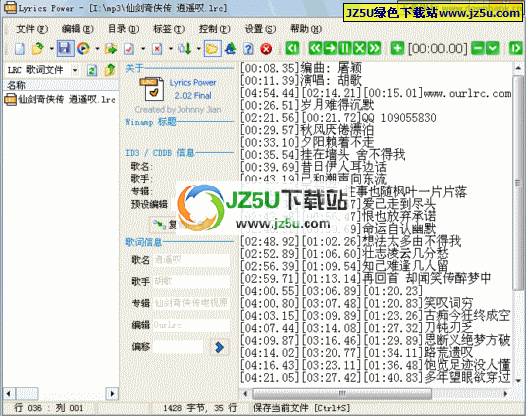Click the document with red checkmark icon
This screenshot has height=416, width=526.
[129, 49]
